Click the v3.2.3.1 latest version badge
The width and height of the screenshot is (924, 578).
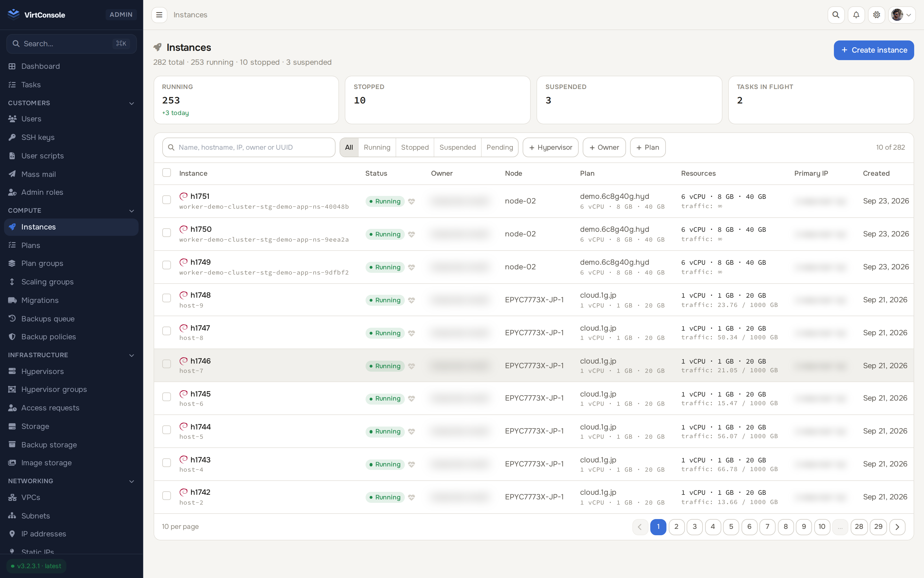coord(36,566)
